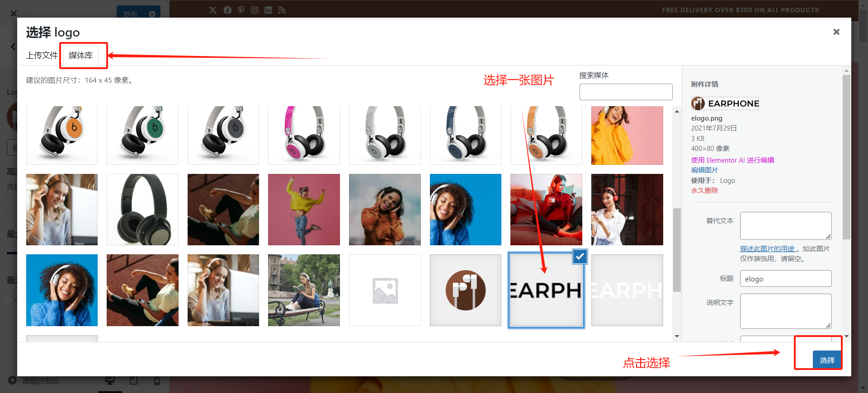The width and height of the screenshot is (868, 393).
Task: Select the laughing woman in orange shirt
Action: [385, 210]
